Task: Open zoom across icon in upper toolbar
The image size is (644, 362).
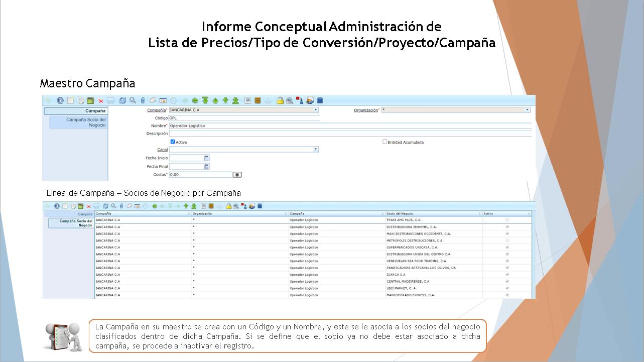Action: point(289,100)
